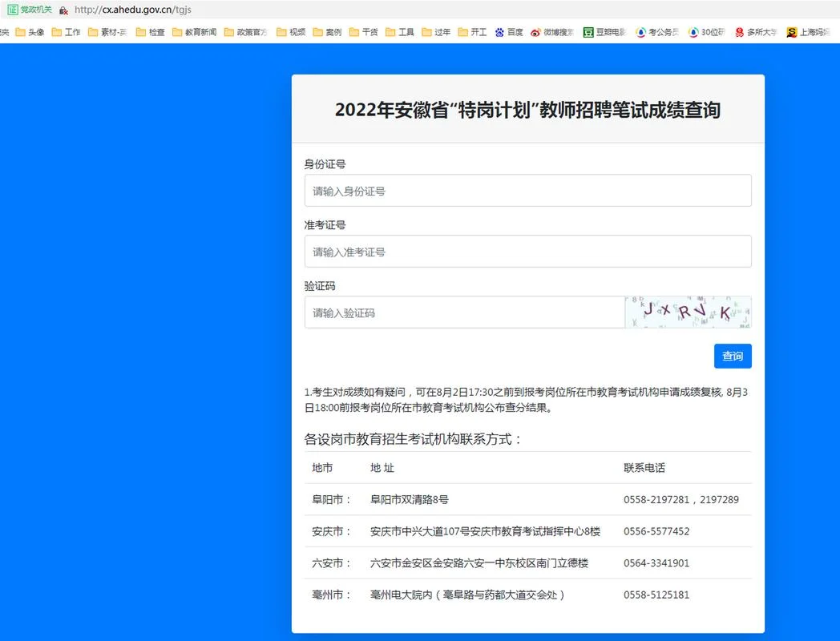840x641 pixels.
Task: Click the insecure connection lock icon
Action: click(63, 10)
